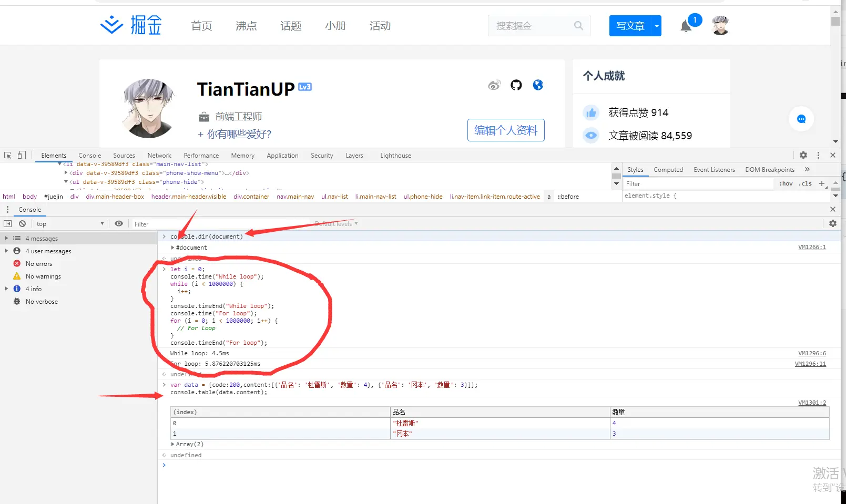Image resolution: width=846 pixels, height=504 pixels.
Task: Activate DevTools inspect element picker
Action: 8,155
